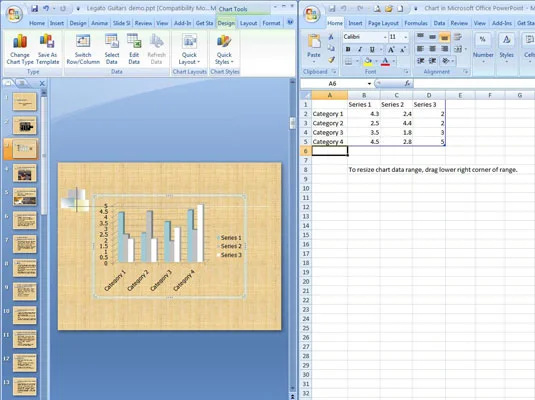Switch to Chart Tools Layout tab
The height and width of the screenshot is (400, 535).
pyautogui.click(x=248, y=23)
